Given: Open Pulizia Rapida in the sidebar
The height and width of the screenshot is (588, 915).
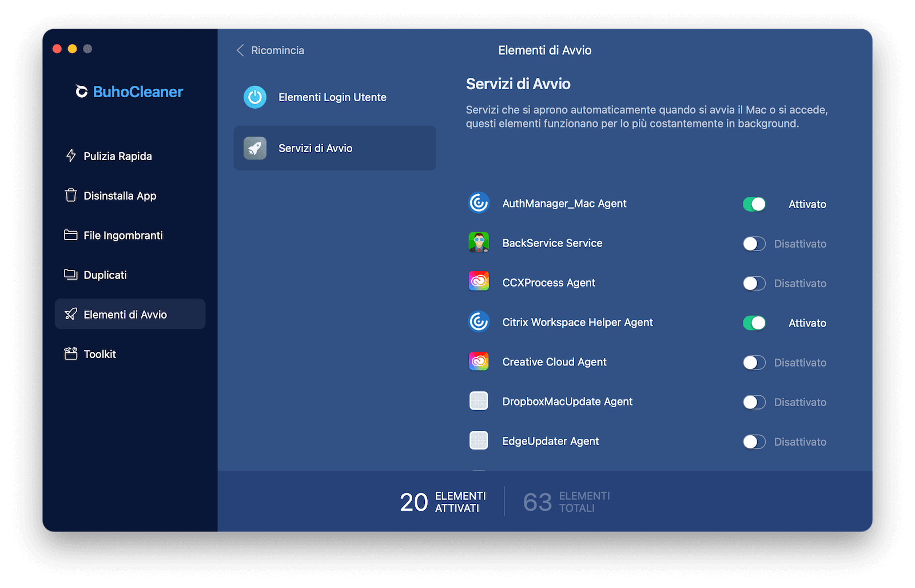Looking at the screenshot, I should coord(130,156).
